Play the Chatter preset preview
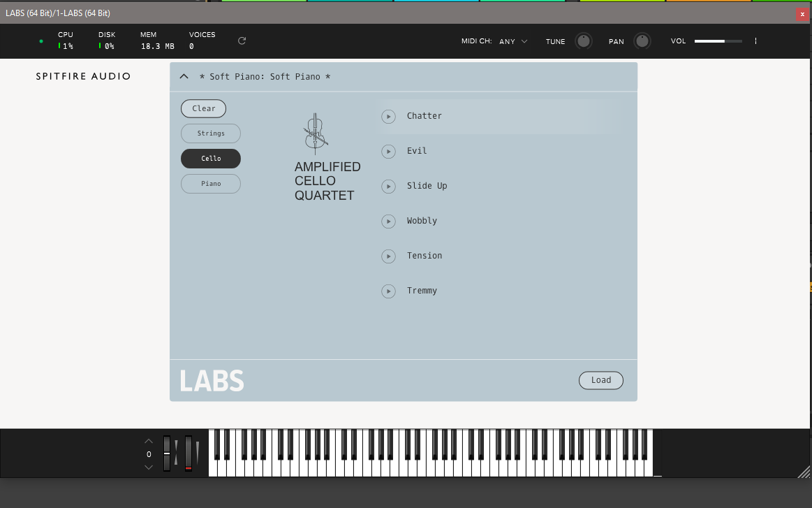812x508 pixels. (388, 117)
